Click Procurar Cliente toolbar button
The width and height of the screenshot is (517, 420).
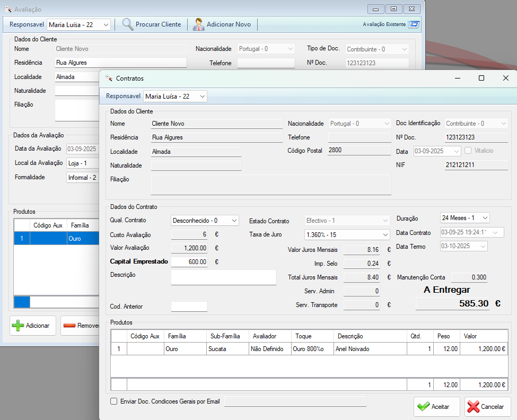[x=151, y=24]
